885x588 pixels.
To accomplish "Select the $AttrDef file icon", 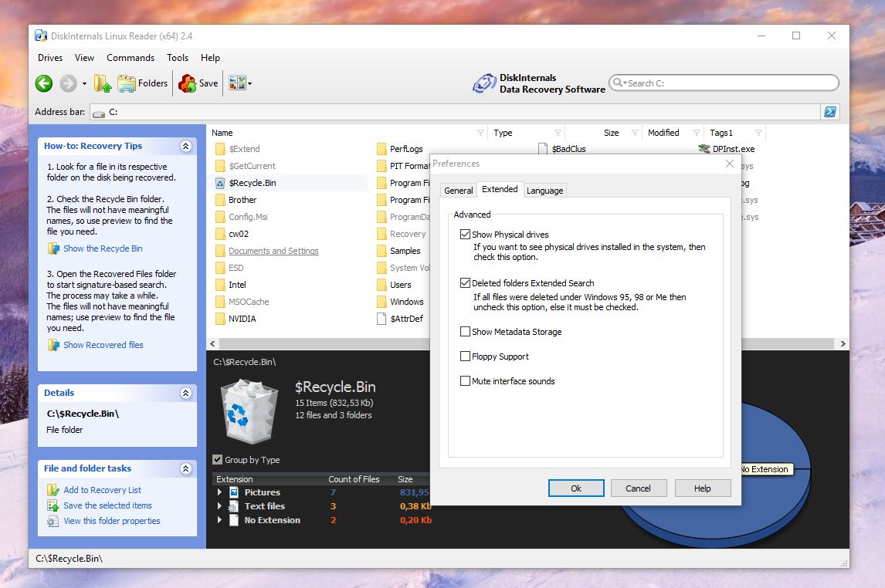I will 381,319.
